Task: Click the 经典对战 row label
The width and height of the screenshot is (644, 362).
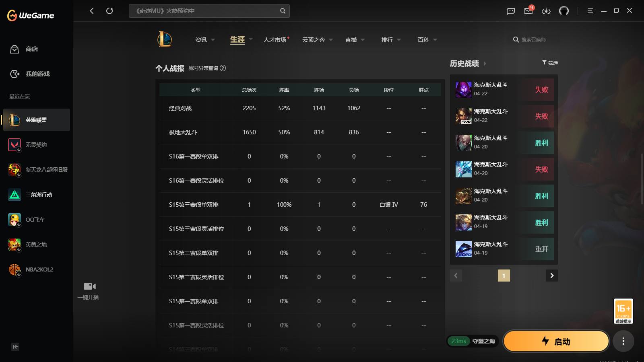Action: 180,108
